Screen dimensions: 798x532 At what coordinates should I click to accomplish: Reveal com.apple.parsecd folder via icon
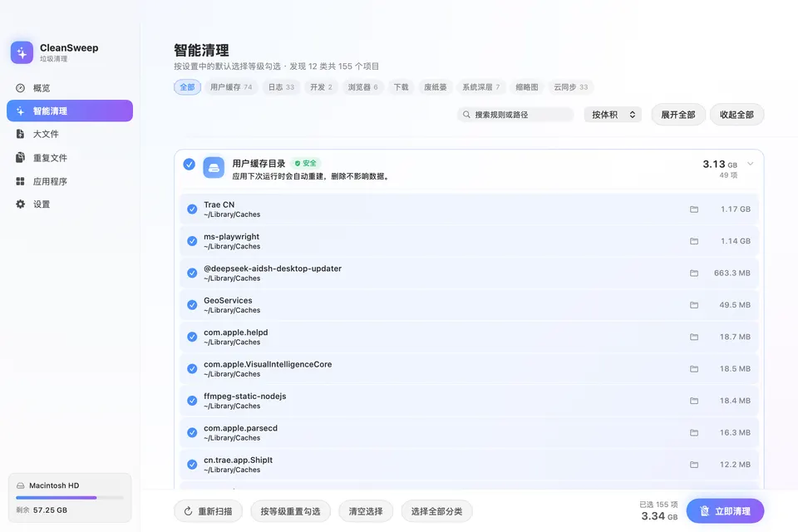pos(693,433)
